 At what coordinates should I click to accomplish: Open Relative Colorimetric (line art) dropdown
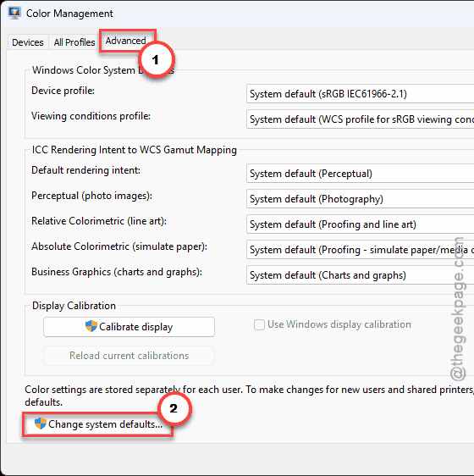click(x=361, y=224)
